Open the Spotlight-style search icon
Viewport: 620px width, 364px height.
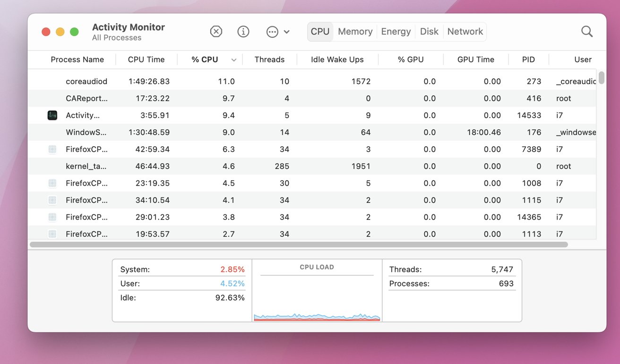(x=586, y=31)
